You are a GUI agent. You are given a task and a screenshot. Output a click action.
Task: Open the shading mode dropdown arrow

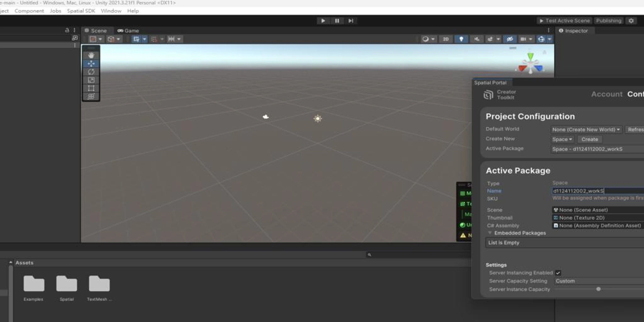tap(433, 39)
